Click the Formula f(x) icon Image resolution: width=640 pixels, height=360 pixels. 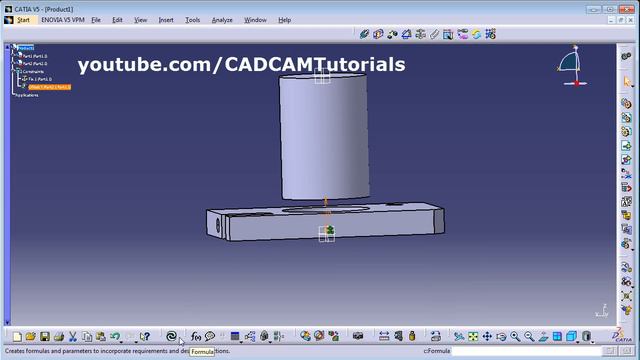(x=196, y=336)
